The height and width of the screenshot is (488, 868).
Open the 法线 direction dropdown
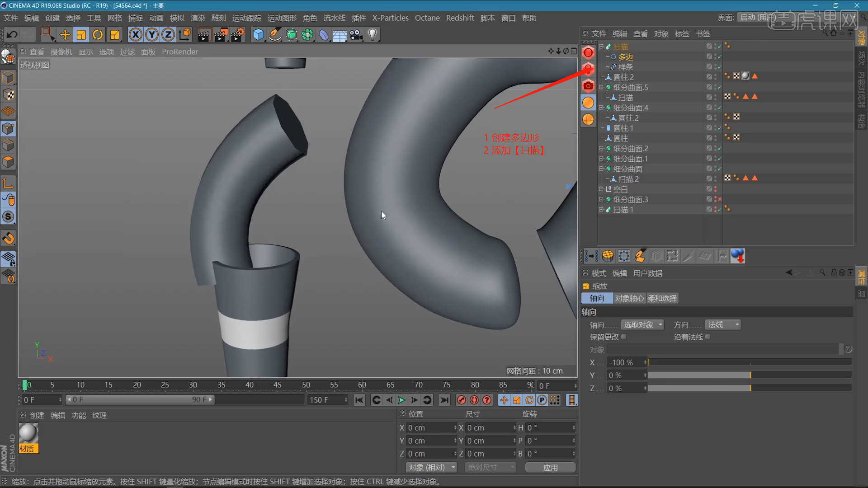[722, 325]
